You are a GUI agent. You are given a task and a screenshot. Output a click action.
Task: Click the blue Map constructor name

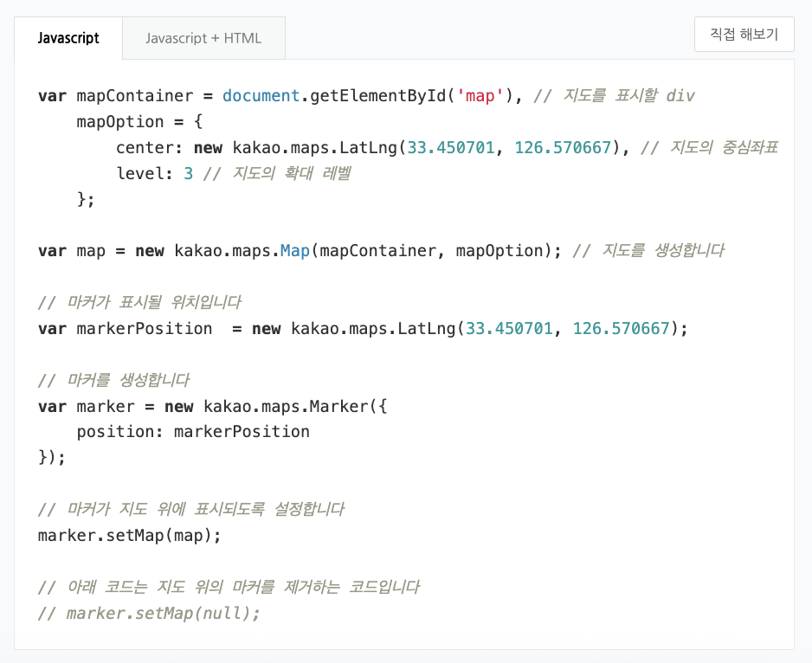pyautogui.click(x=294, y=251)
